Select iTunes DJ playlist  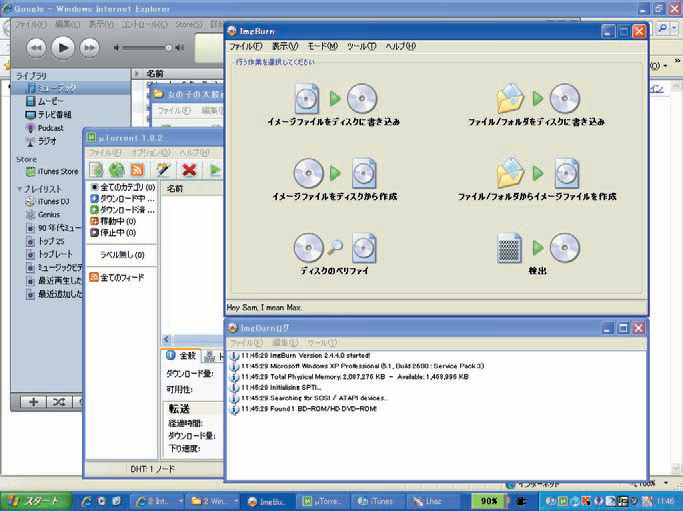pos(48,202)
